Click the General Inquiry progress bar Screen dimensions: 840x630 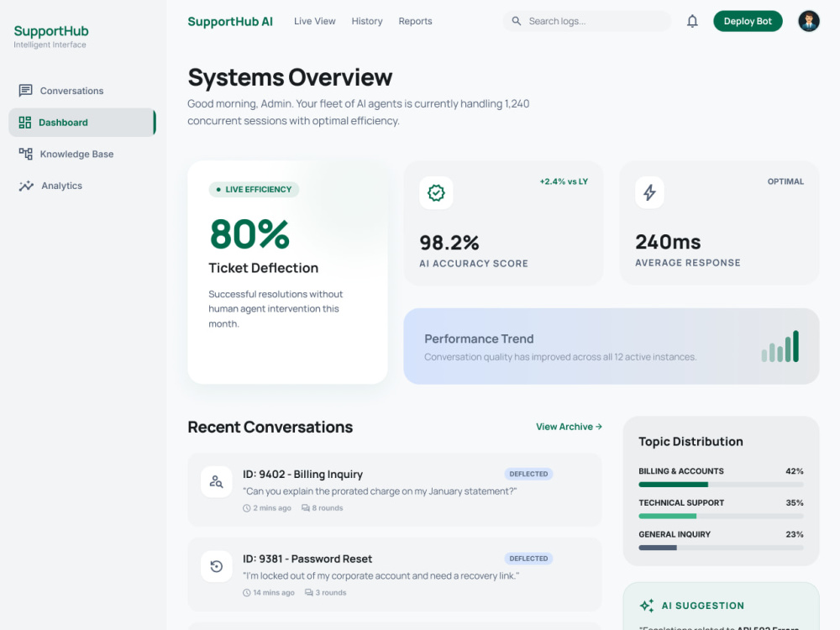tap(721, 548)
